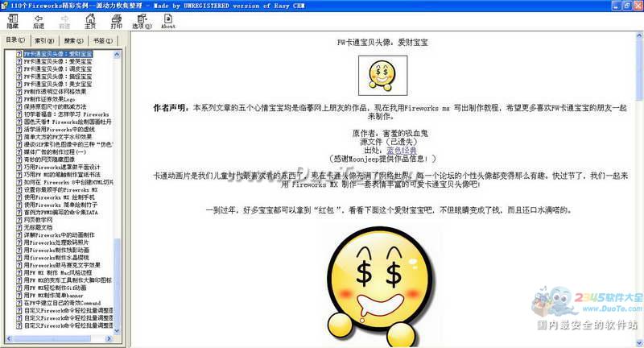Click the contents tree vertical scrollbar thumb
Screen dimensions: 644x348
click(x=117, y=283)
